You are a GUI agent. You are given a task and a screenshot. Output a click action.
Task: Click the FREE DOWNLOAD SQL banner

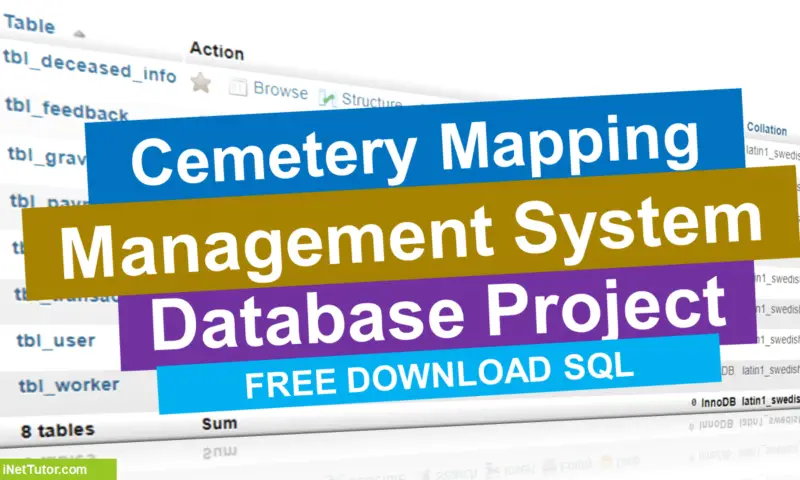tap(438, 374)
